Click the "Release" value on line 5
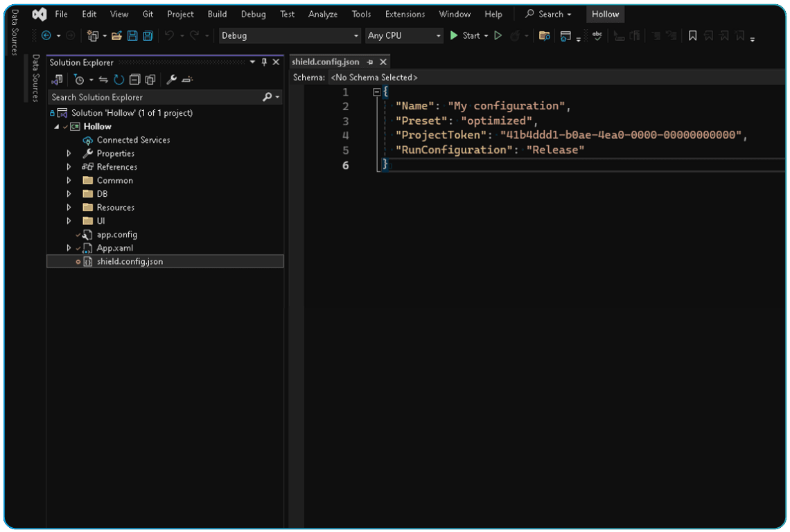790x532 pixels. tap(554, 150)
